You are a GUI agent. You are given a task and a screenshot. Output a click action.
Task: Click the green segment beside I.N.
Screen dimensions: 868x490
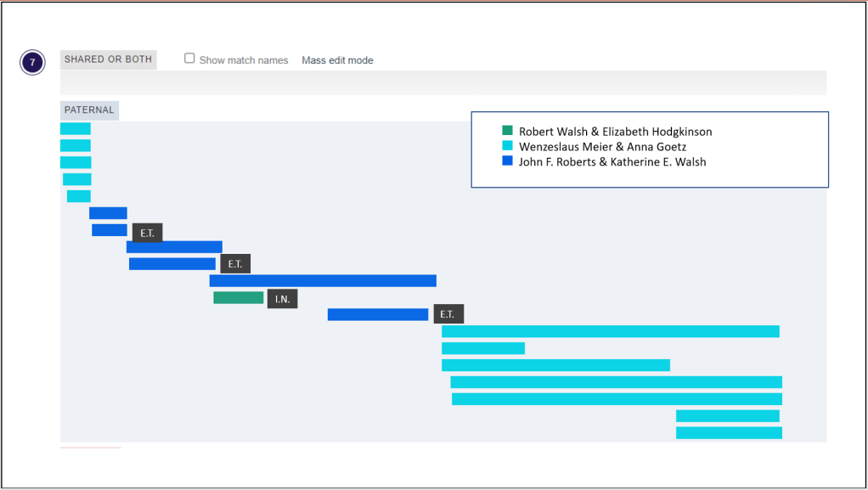click(238, 298)
